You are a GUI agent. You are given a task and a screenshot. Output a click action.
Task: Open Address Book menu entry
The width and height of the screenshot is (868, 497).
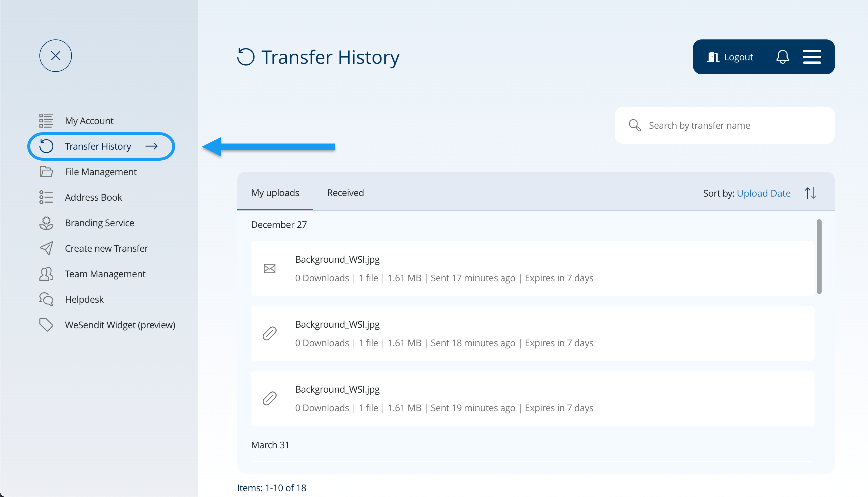click(93, 197)
